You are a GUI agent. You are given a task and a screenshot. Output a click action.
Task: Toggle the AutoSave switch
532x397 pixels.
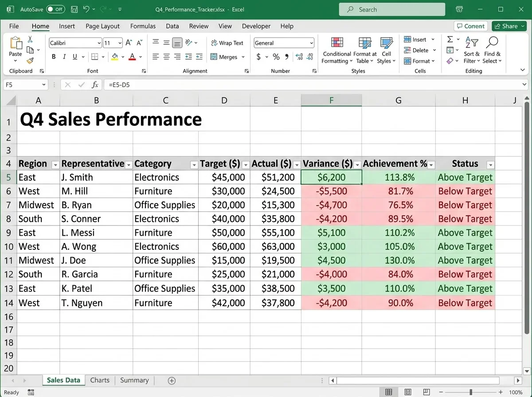tap(56, 9)
